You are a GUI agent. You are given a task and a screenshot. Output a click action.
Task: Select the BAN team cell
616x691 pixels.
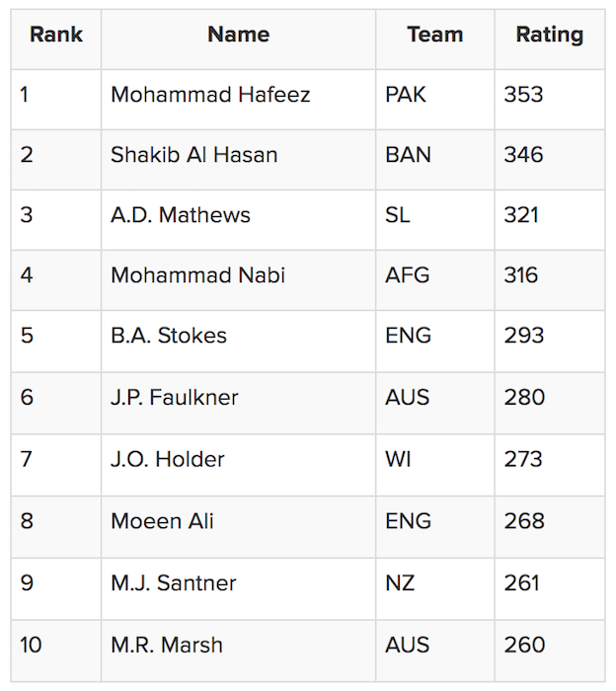[x=408, y=155]
